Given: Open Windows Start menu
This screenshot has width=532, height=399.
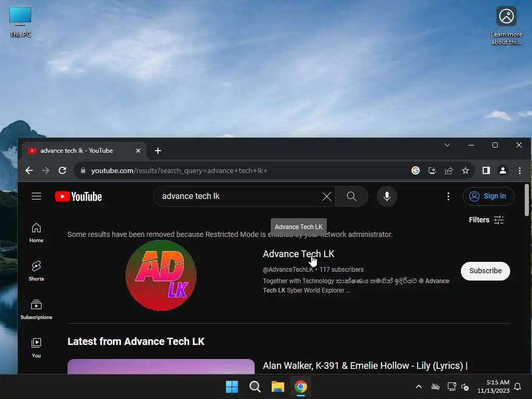Looking at the screenshot, I should pyautogui.click(x=232, y=387).
